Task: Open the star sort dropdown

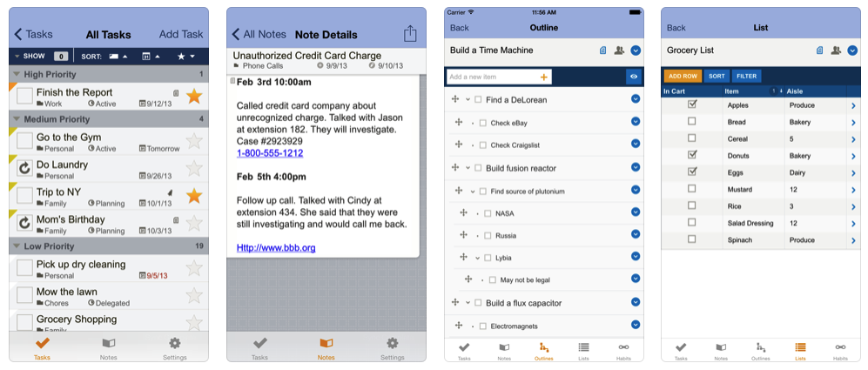Action: pos(185,56)
